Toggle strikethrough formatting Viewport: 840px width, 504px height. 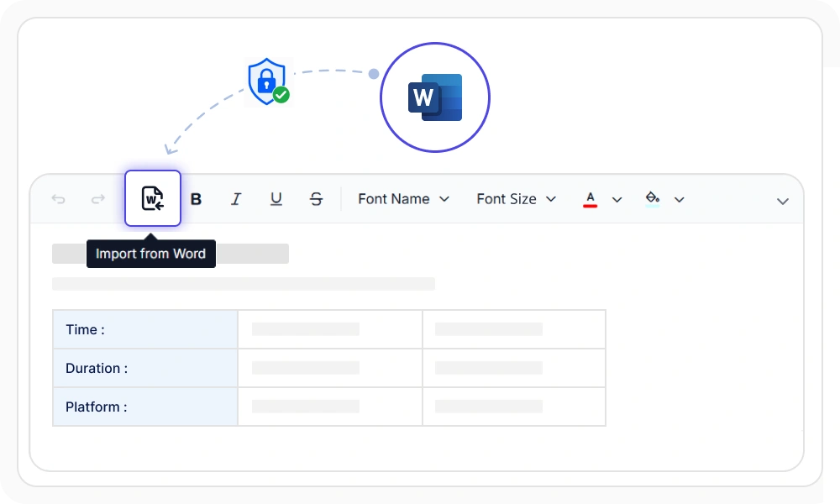coord(316,199)
